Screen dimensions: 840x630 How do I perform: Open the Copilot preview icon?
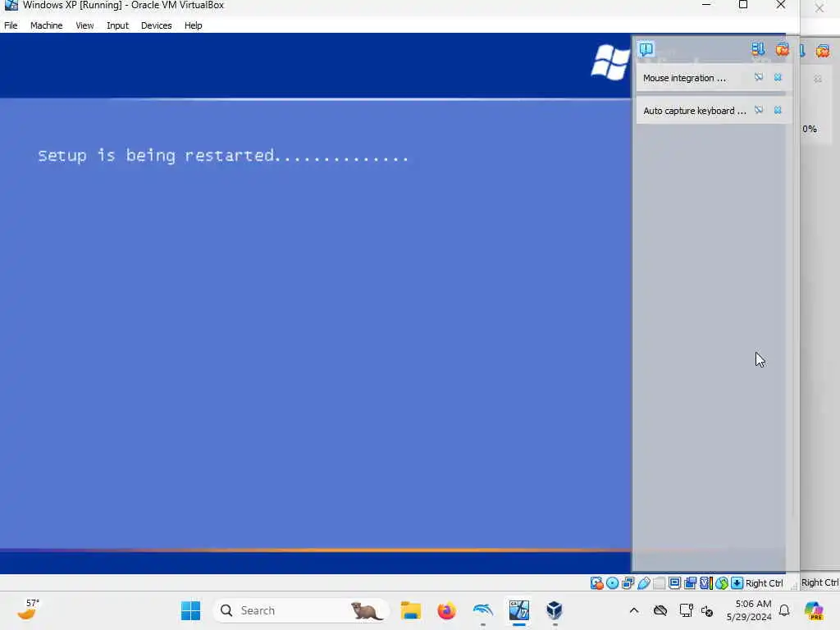coord(814,610)
